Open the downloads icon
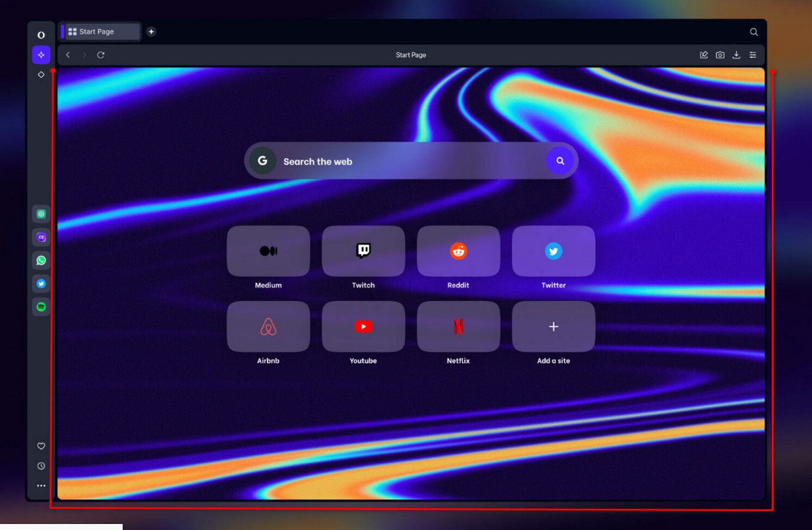This screenshot has height=530, width=812. (x=736, y=55)
